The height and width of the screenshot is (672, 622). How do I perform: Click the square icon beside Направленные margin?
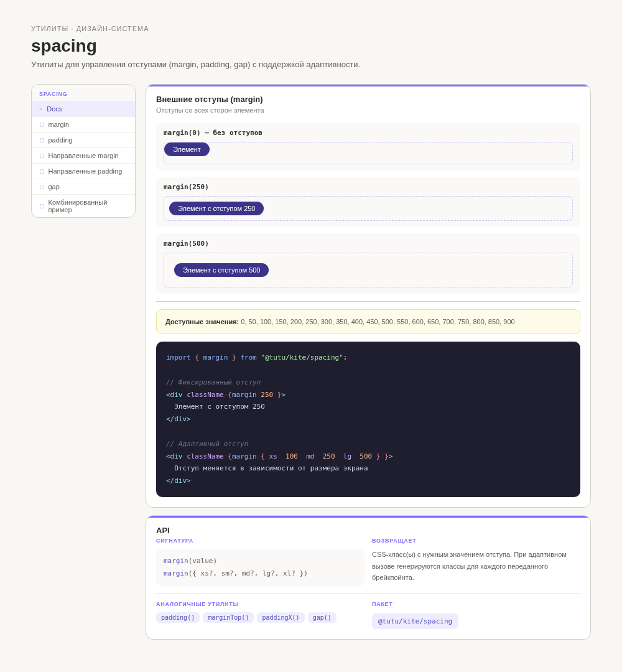(42, 156)
